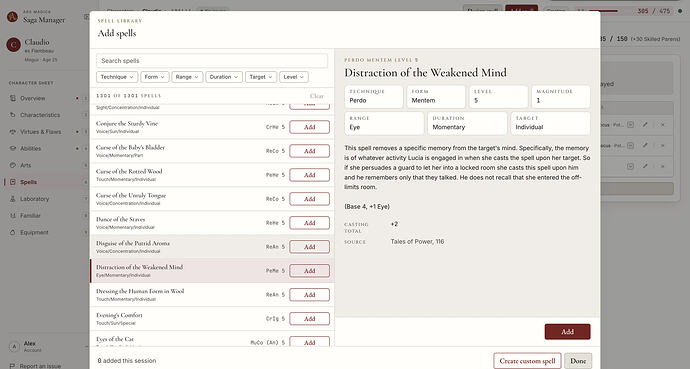Viewport: 690px width, 369px height.
Task: Select the Familiar sidebar icon
Action: pos(13,216)
